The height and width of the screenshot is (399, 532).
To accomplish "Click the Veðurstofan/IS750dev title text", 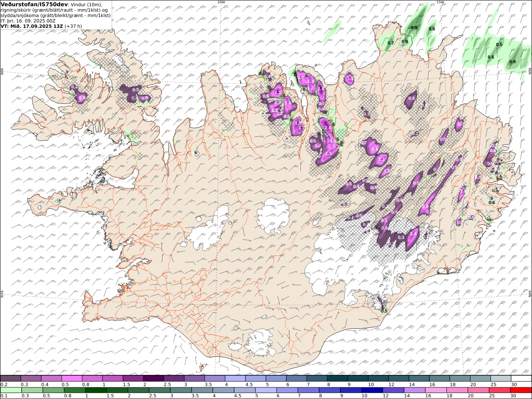I will [x=34, y=4].
